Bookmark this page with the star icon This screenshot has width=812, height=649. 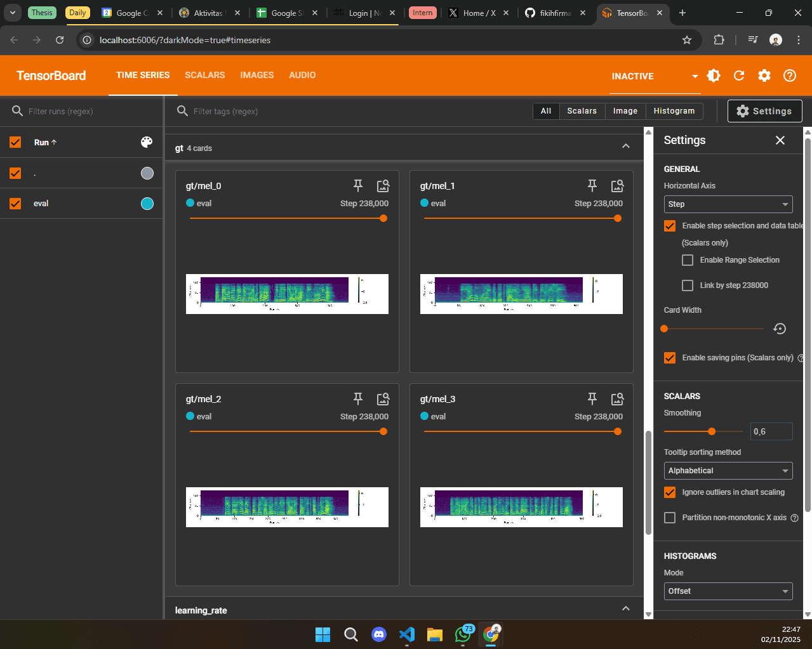(686, 40)
